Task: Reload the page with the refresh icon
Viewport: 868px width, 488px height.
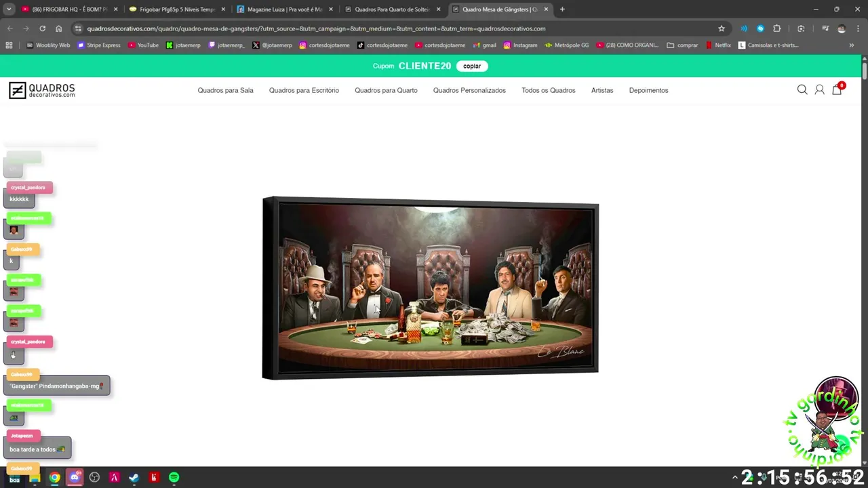Action: 42,28
